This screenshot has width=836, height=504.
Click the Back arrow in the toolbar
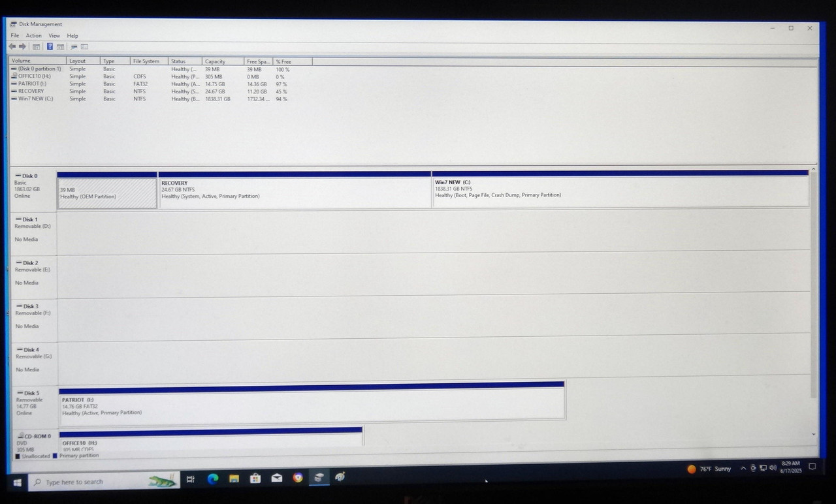point(12,46)
